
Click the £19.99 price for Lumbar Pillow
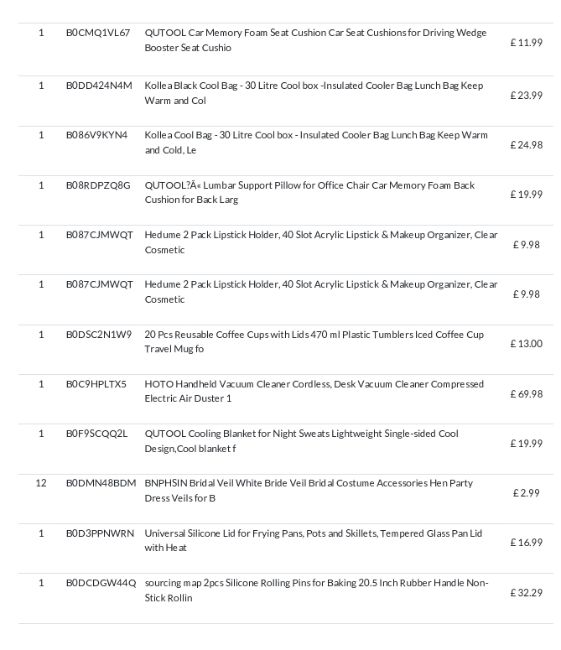526,194
